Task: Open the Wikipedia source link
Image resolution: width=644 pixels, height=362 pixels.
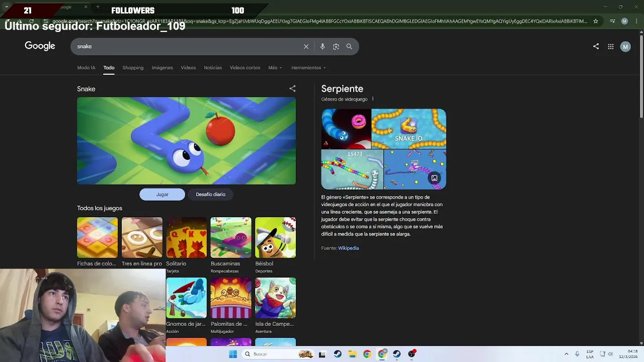Action: (x=348, y=248)
